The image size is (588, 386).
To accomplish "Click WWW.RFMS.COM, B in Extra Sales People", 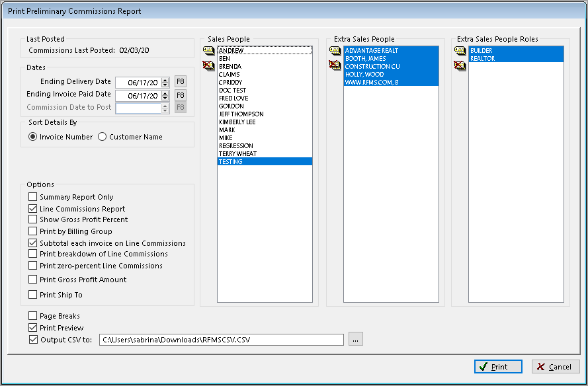I will point(391,82).
